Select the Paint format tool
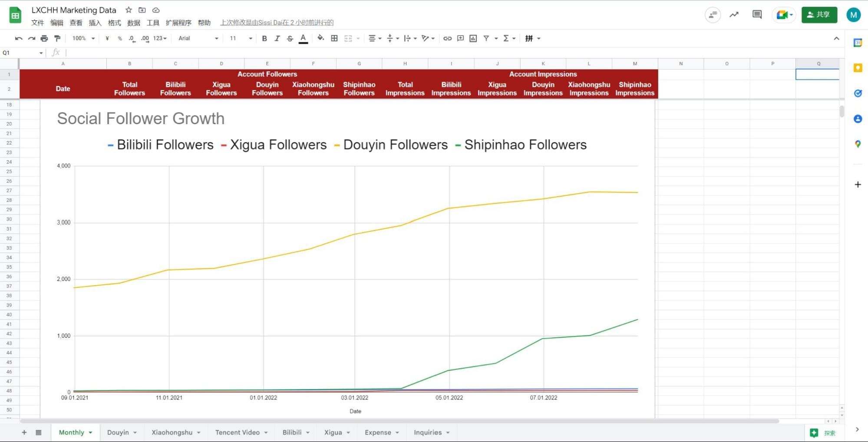The width and height of the screenshot is (868, 442). coord(57,38)
